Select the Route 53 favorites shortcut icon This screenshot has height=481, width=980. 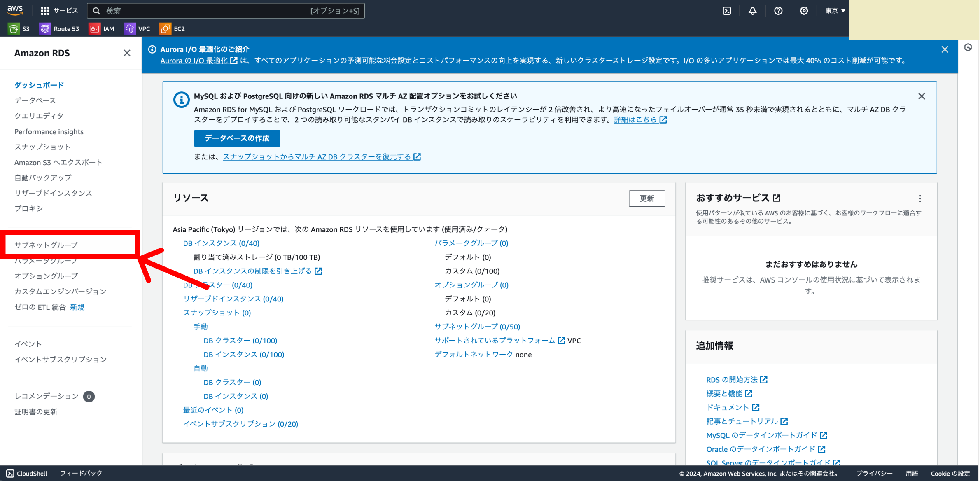[45, 28]
